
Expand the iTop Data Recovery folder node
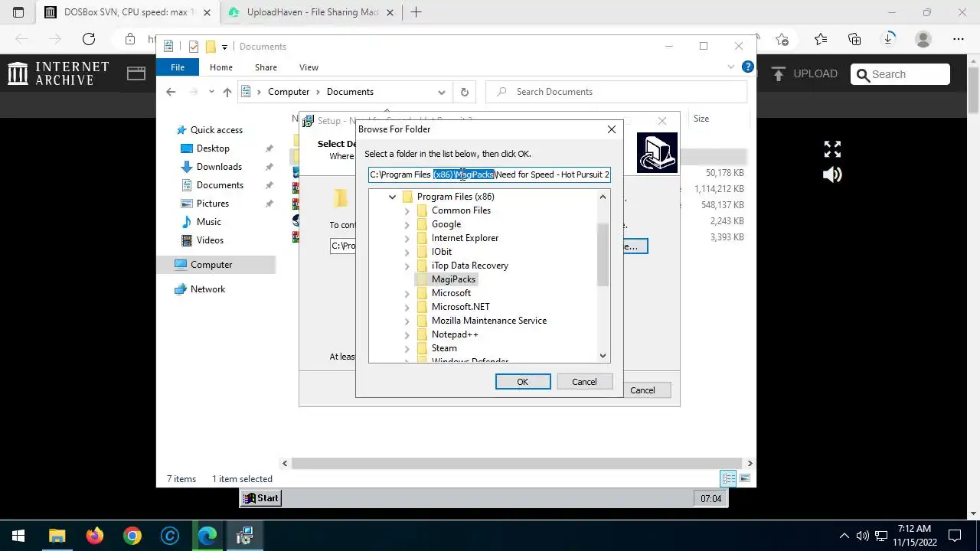pos(407,266)
